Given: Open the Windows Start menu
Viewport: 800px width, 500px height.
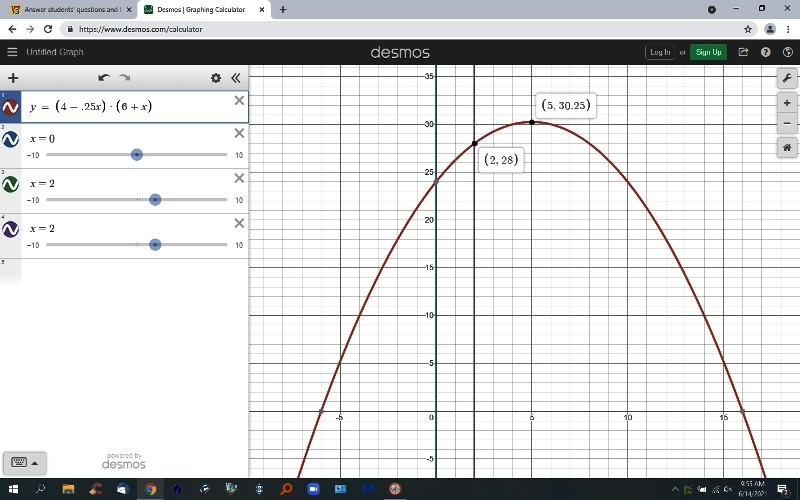Looking at the screenshot, I should pos(13,489).
